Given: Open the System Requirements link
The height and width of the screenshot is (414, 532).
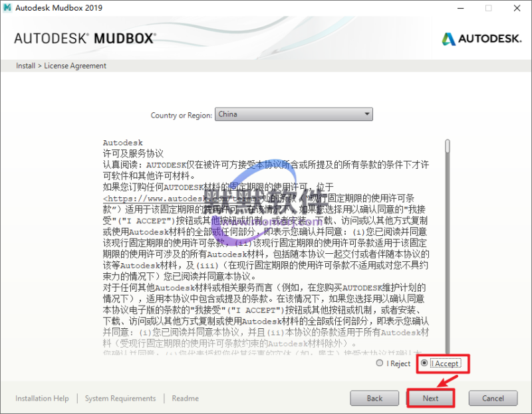Looking at the screenshot, I should coord(120,399).
